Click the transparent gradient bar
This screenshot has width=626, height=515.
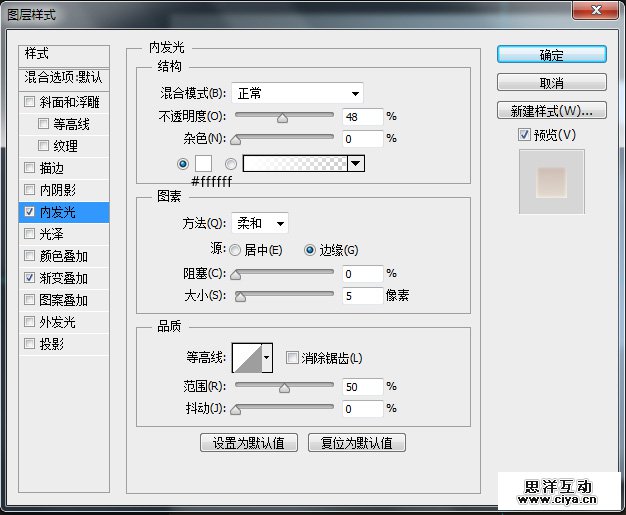[295, 164]
